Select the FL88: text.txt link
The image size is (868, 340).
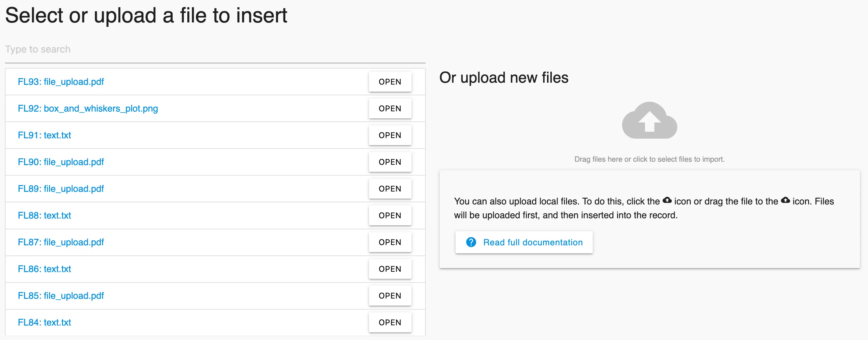click(x=44, y=215)
